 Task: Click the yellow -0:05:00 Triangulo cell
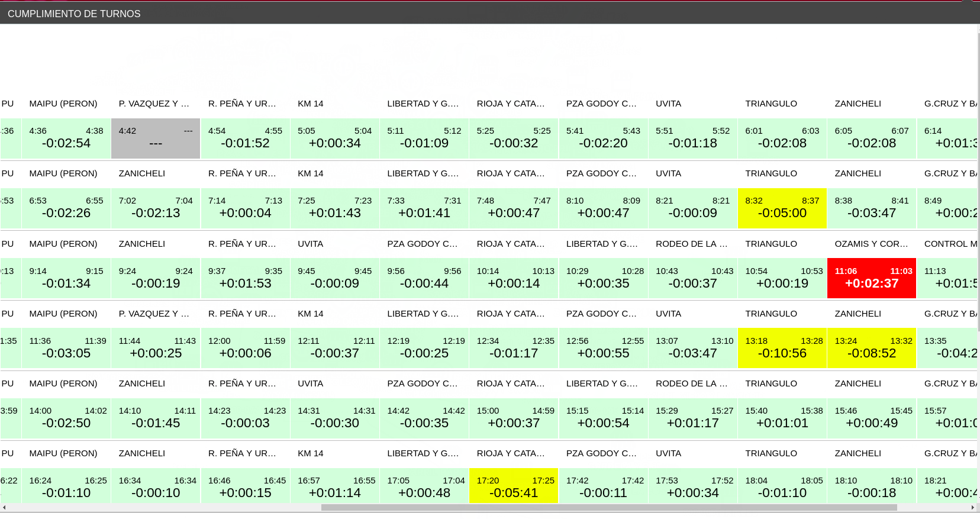coord(782,208)
